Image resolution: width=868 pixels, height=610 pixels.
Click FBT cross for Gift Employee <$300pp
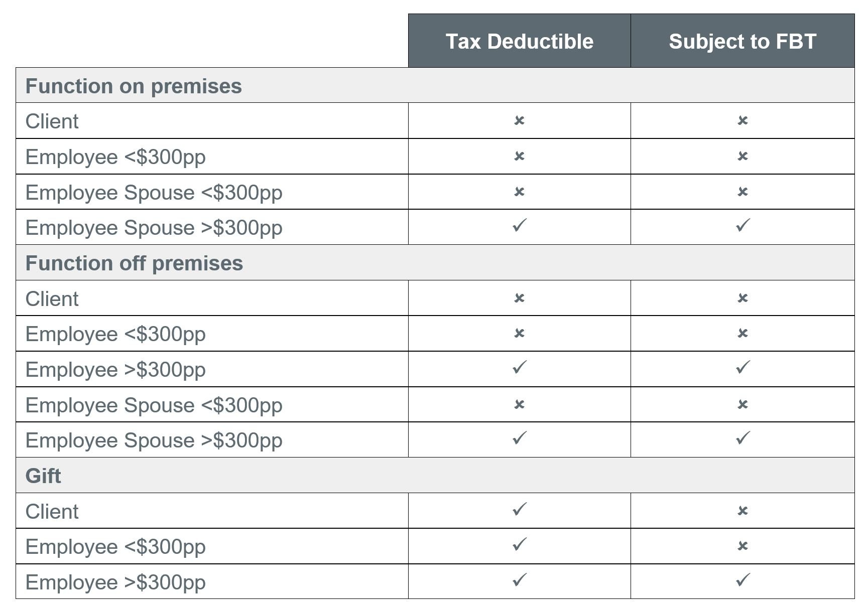(742, 546)
